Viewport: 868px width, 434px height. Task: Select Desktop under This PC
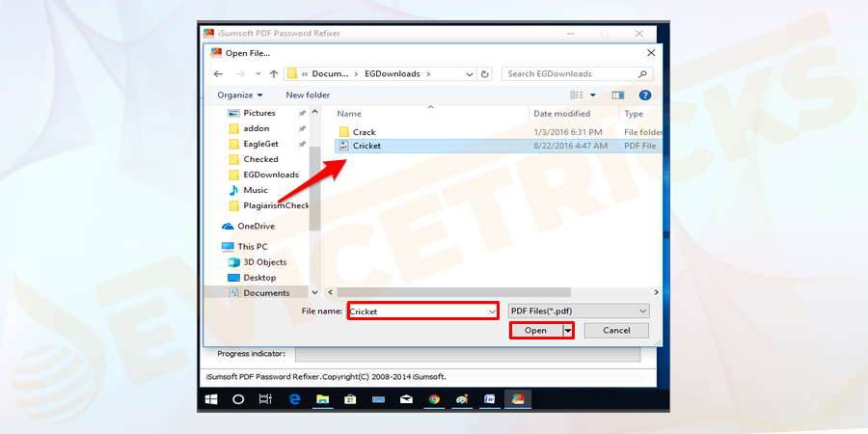click(259, 278)
